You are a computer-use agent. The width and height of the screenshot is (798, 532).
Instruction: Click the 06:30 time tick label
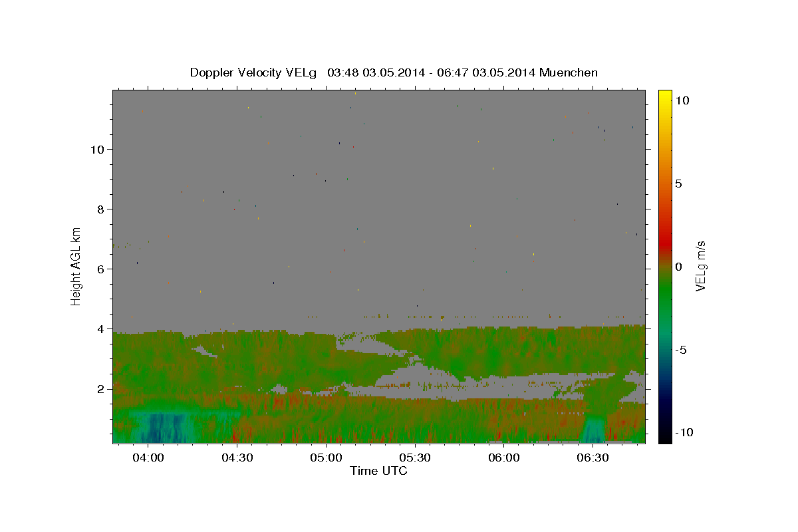pyautogui.click(x=593, y=458)
